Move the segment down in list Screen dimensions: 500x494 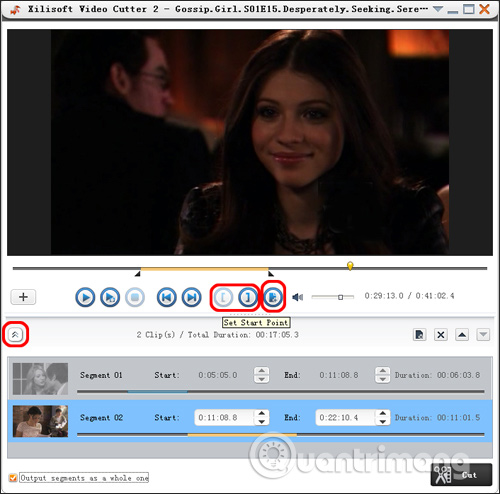point(483,334)
